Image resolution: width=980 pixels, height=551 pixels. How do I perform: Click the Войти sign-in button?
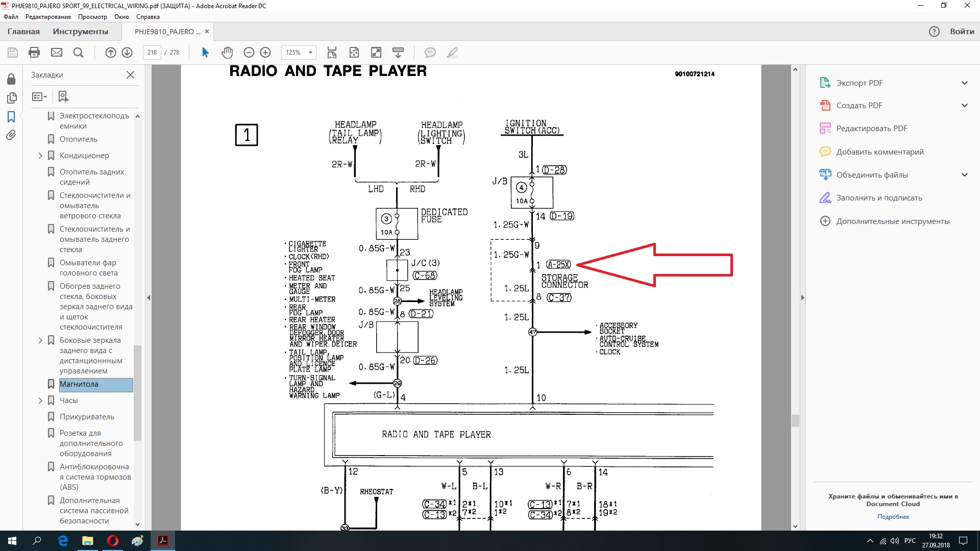(962, 32)
